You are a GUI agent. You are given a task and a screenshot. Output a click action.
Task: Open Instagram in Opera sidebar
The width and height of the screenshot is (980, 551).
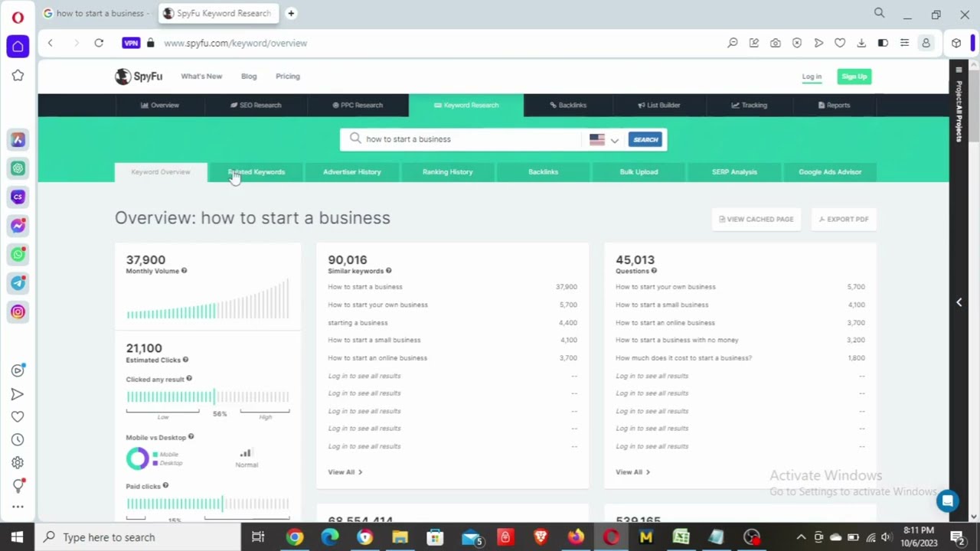pyautogui.click(x=18, y=311)
